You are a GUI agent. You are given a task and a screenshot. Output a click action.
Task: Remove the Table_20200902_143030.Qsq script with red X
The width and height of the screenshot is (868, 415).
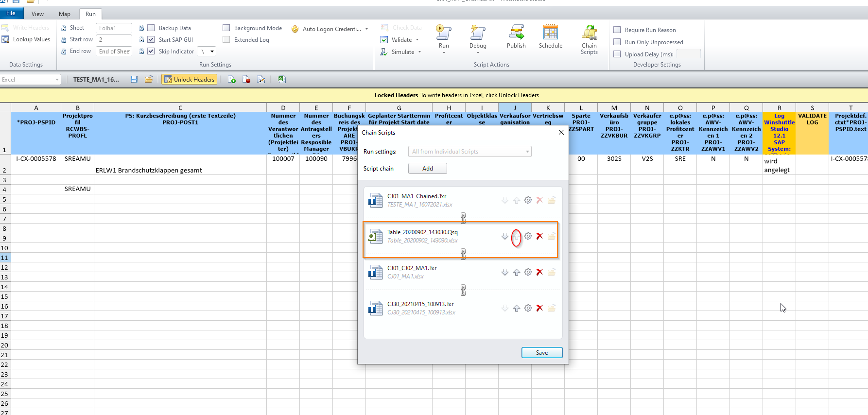[539, 236]
